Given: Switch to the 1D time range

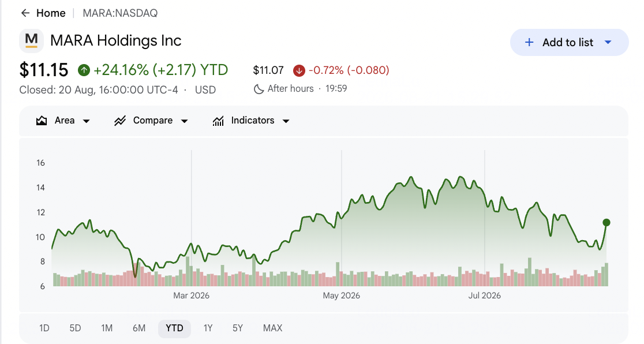Looking at the screenshot, I should pyautogui.click(x=44, y=328).
